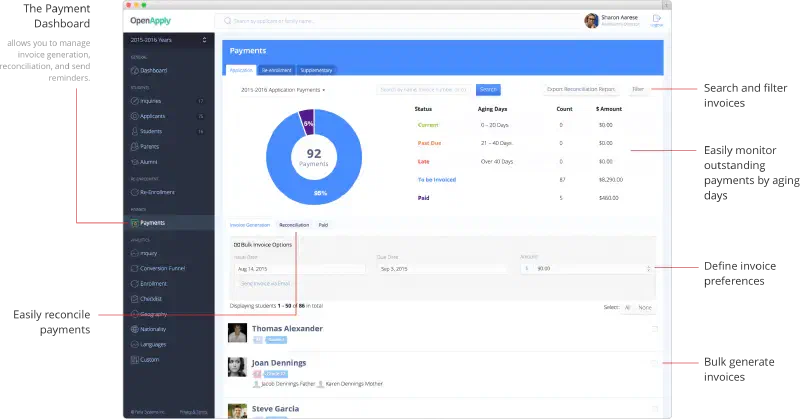800x419 pixels.
Task: Switch to the Application tab
Action: (241, 70)
